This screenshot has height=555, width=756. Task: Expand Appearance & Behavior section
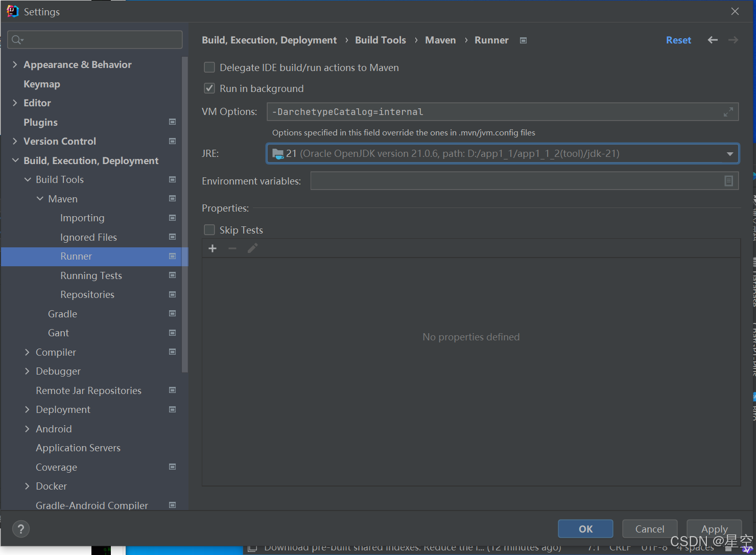[15, 64]
